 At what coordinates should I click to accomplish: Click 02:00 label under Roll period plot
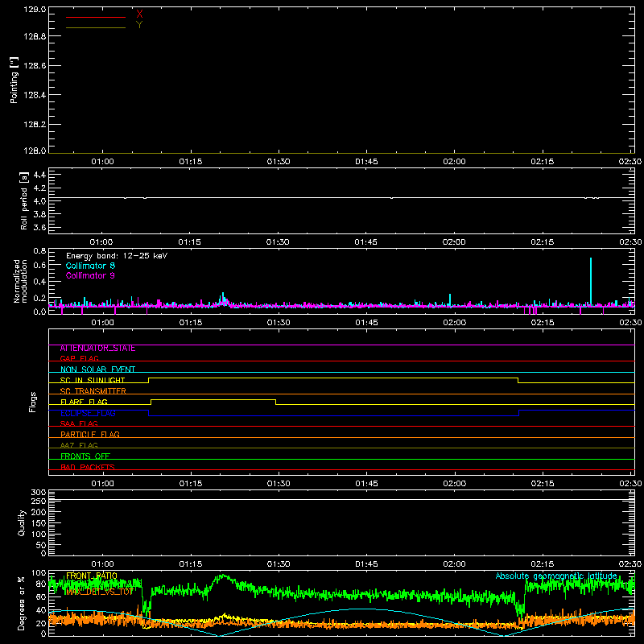(x=454, y=242)
